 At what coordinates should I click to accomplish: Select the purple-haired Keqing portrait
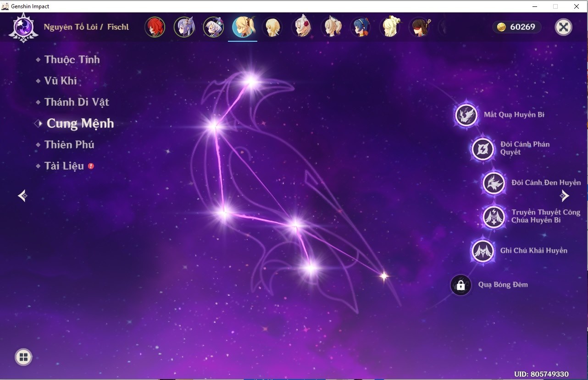pos(184,27)
